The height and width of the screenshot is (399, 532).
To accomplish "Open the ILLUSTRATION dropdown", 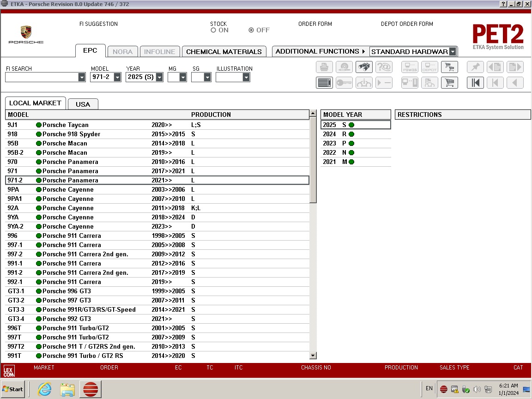I will (246, 78).
